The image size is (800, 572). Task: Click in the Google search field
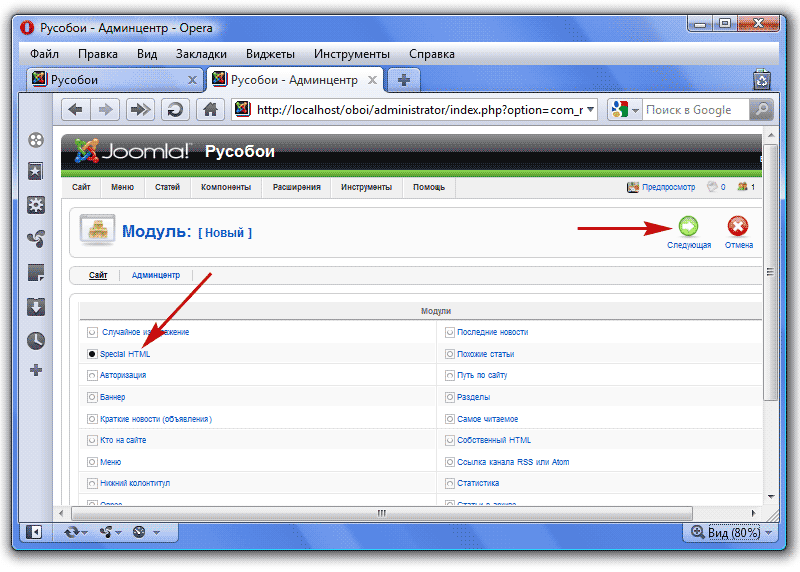pyautogui.click(x=694, y=110)
